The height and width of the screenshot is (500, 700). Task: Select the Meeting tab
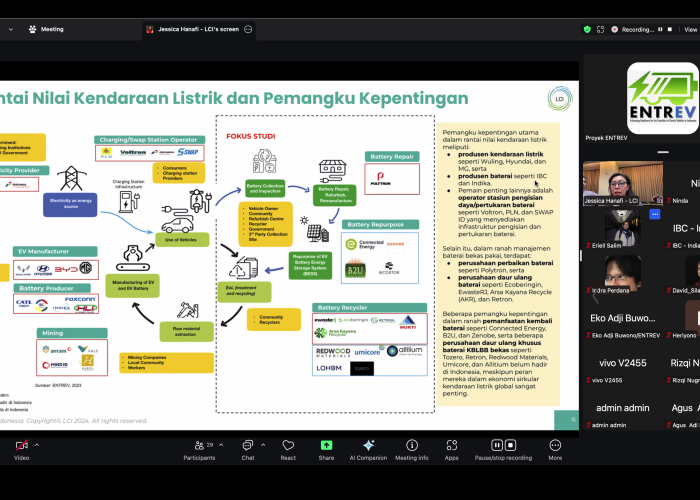46,29
